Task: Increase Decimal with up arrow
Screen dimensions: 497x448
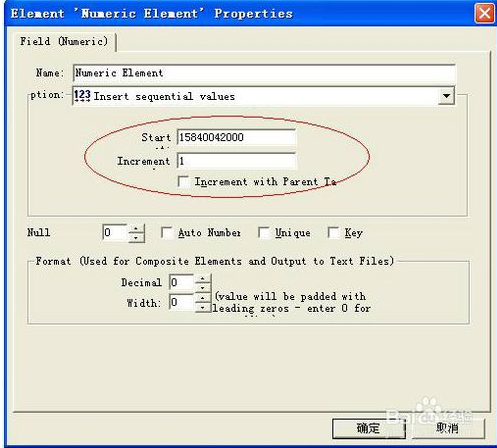Action: click(203, 278)
